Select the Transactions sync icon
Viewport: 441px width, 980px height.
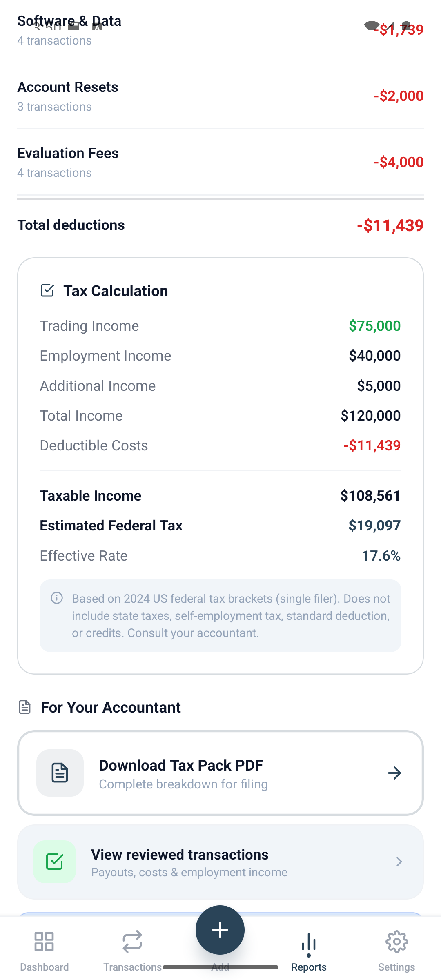(132, 941)
